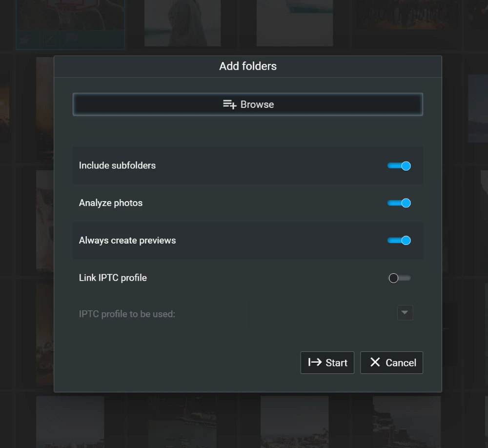This screenshot has width=488, height=448.
Task: Click the Browse button to choose folders
Action: click(x=248, y=104)
